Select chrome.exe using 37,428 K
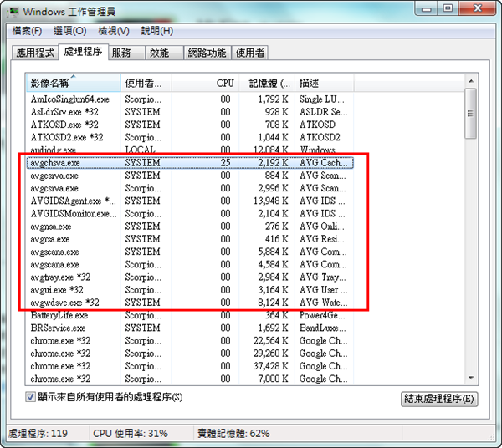502x448 pixels. [190, 366]
